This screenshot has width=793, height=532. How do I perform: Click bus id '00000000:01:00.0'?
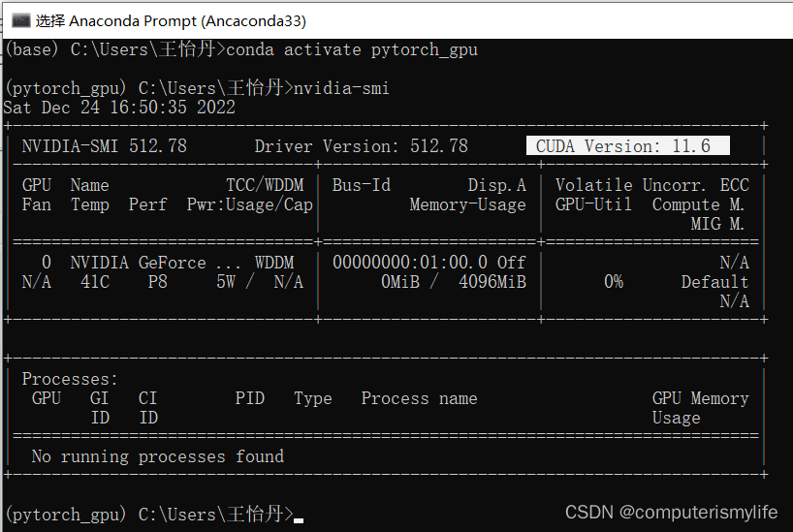pyautogui.click(x=410, y=263)
